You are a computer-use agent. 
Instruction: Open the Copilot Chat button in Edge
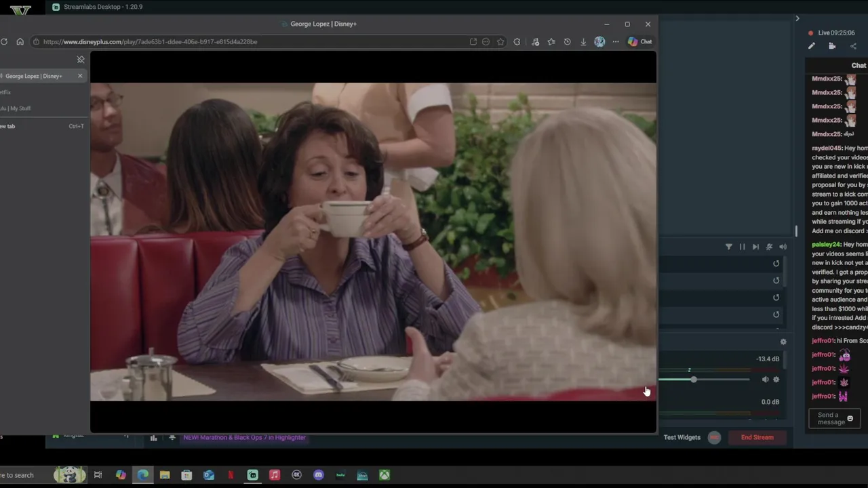640,41
